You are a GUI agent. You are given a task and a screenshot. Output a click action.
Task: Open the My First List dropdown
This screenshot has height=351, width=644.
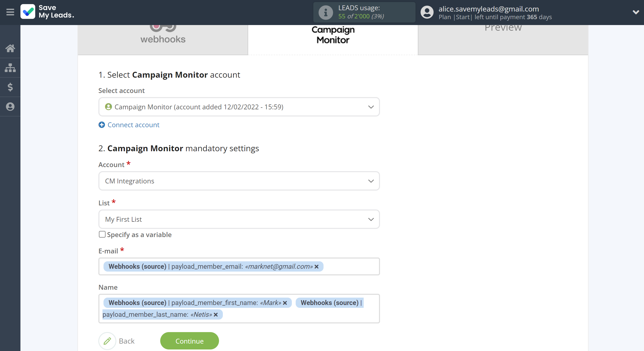(x=239, y=219)
